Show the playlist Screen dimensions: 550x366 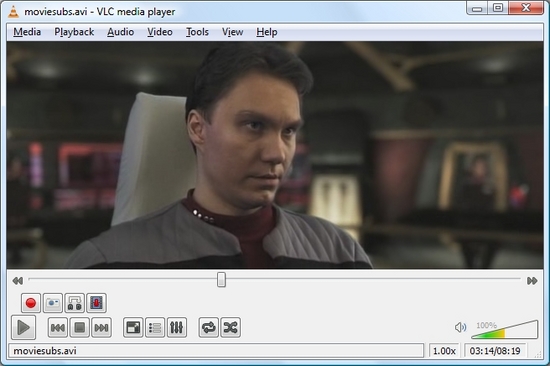(x=155, y=328)
